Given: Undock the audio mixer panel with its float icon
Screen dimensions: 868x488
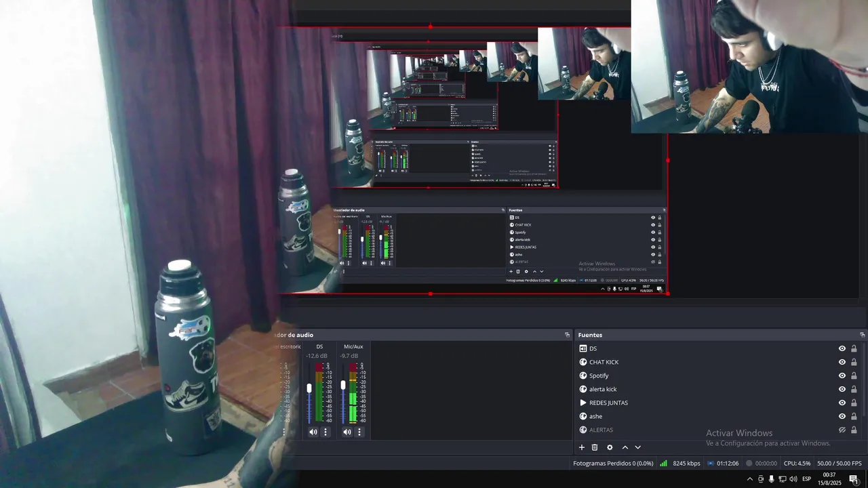Looking at the screenshot, I should coord(568,335).
